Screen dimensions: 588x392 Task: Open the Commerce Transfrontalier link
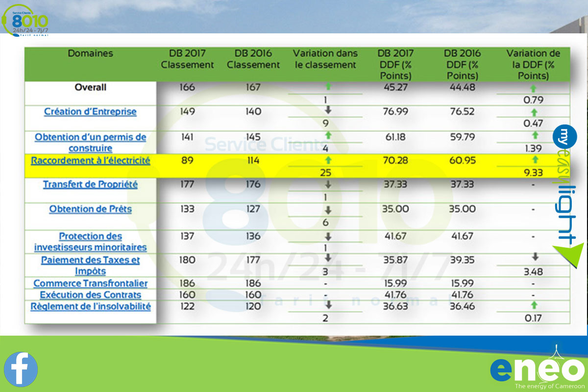click(90, 283)
